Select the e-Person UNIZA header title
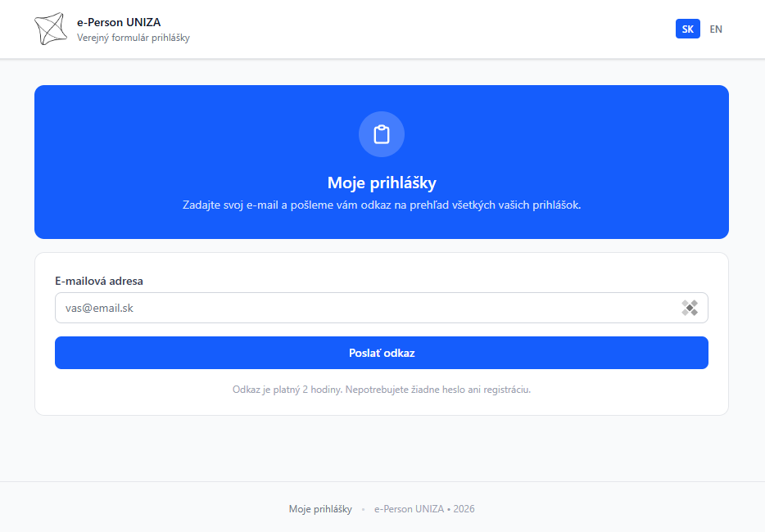Screen dimensions: 765x532 [x=119, y=22]
